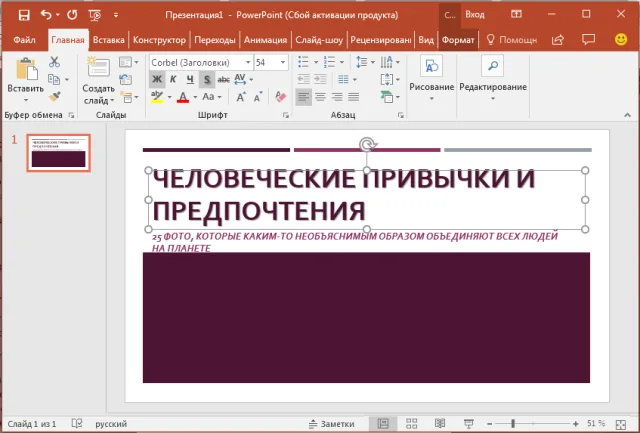This screenshot has height=433, width=640.
Task: Open the Файл tab
Action: click(x=24, y=40)
